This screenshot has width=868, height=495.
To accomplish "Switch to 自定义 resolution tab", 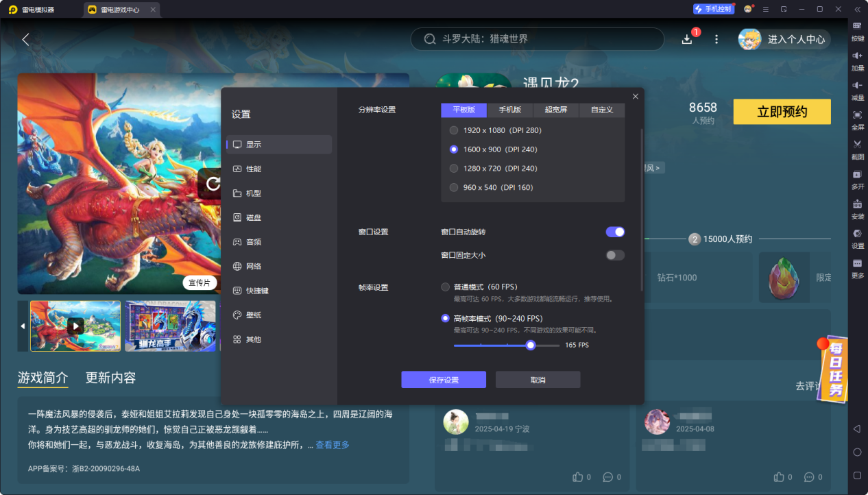I will 602,110.
